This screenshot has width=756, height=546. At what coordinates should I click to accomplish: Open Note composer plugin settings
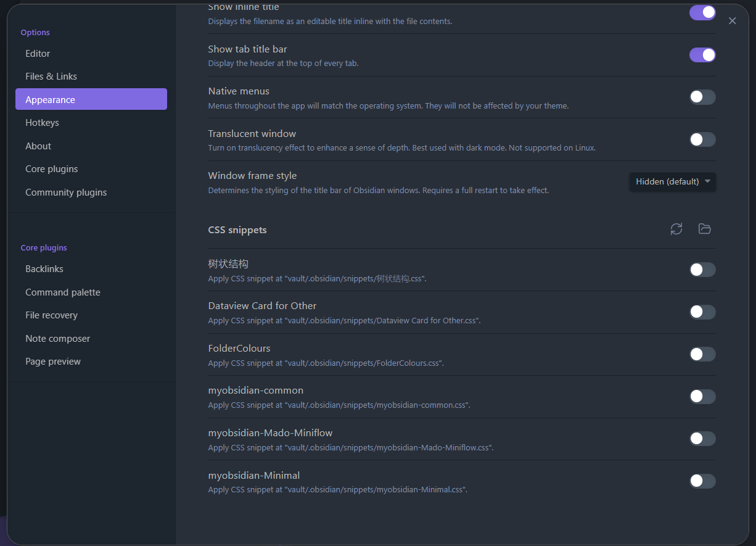point(57,338)
